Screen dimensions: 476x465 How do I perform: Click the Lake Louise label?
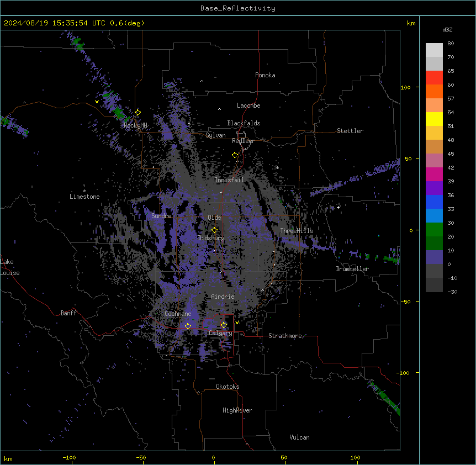10,267
